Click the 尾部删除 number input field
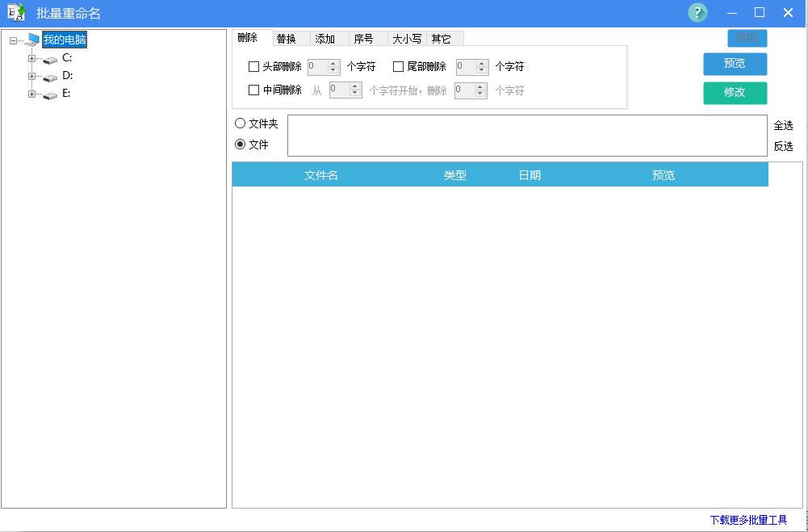 click(x=467, y=67)
